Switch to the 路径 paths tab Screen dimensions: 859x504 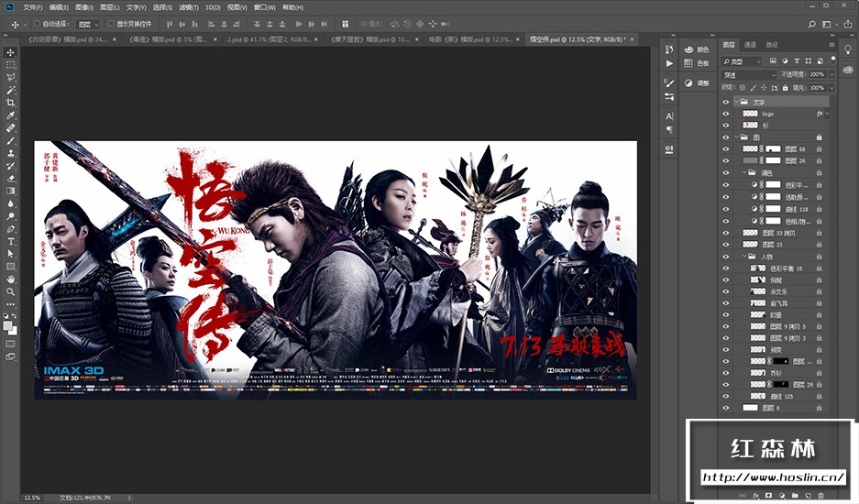[x=771, y=45]
